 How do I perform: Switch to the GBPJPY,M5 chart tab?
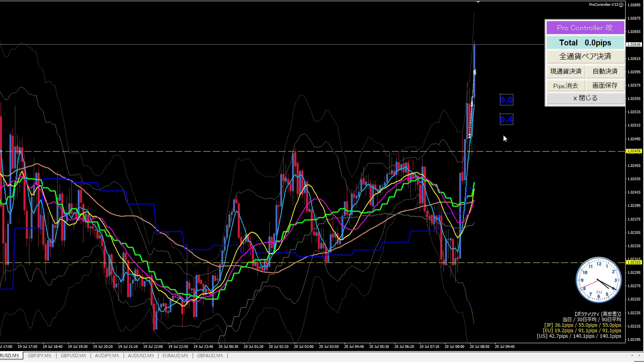pos(39,356)
